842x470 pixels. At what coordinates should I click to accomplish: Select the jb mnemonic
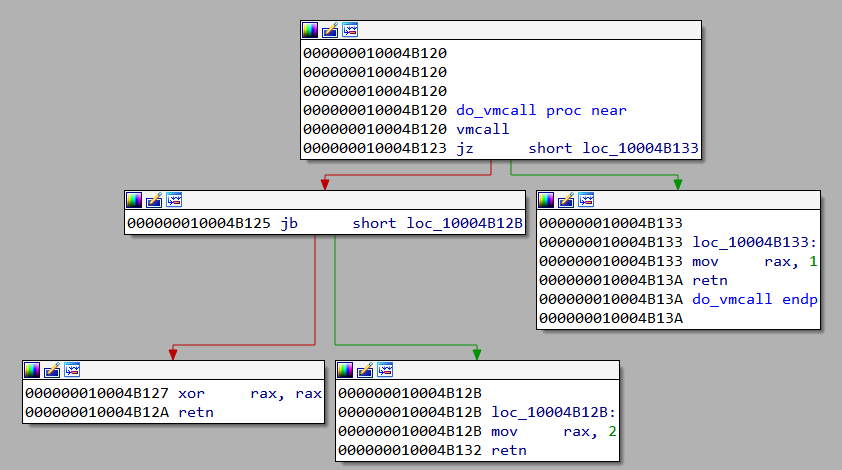[289, 224]
